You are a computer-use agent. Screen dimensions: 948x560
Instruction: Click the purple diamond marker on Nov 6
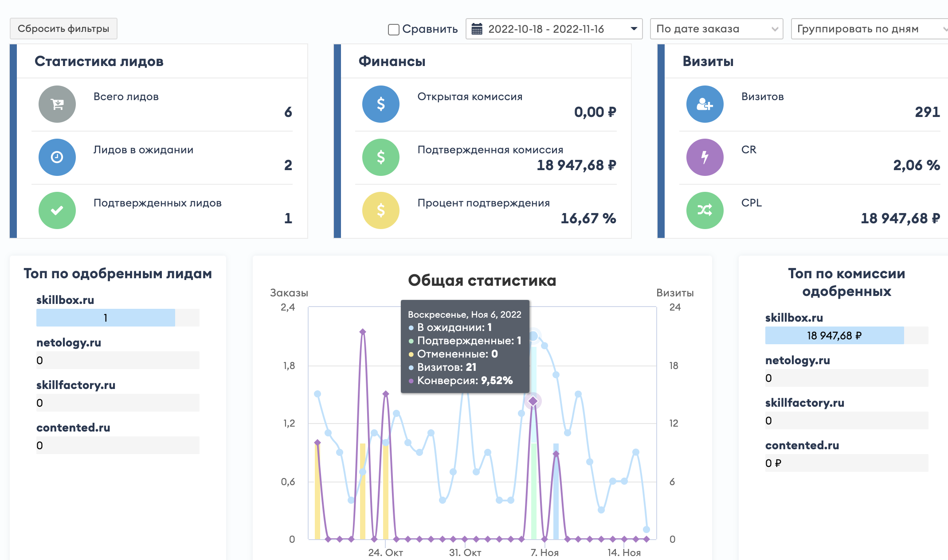533,401
